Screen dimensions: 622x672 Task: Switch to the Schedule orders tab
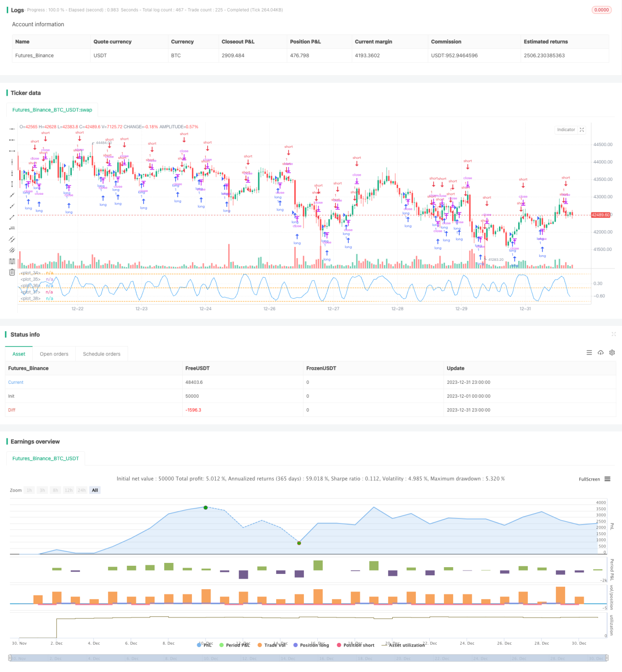101,354
